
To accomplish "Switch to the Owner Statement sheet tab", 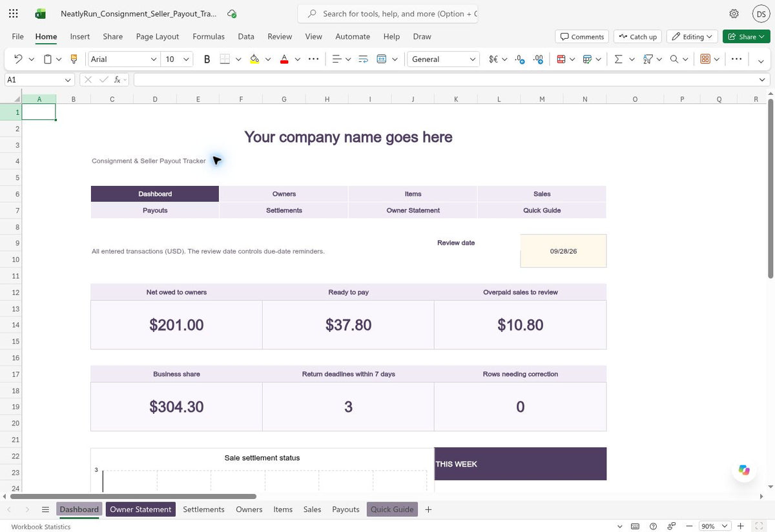I will point(141,509).
